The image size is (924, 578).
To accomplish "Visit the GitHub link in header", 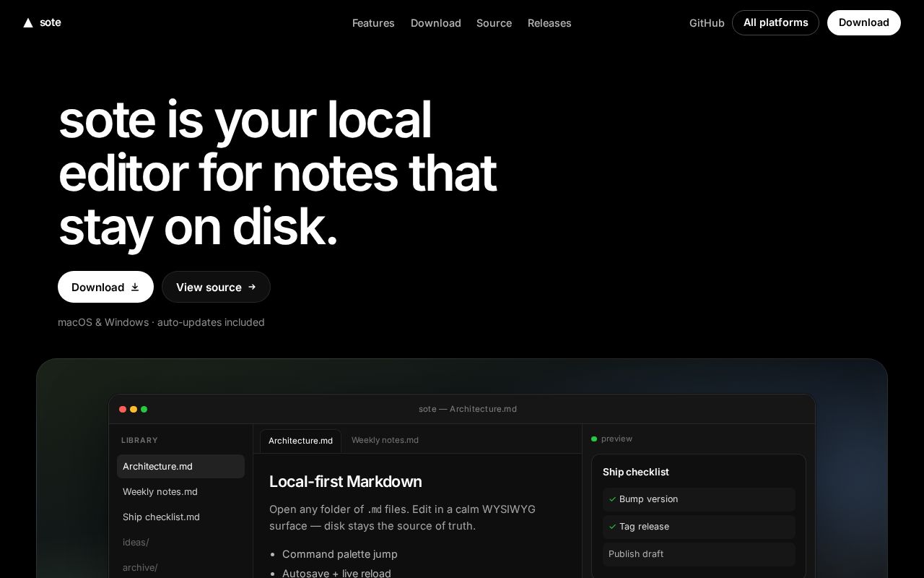I will pos(707,23).
